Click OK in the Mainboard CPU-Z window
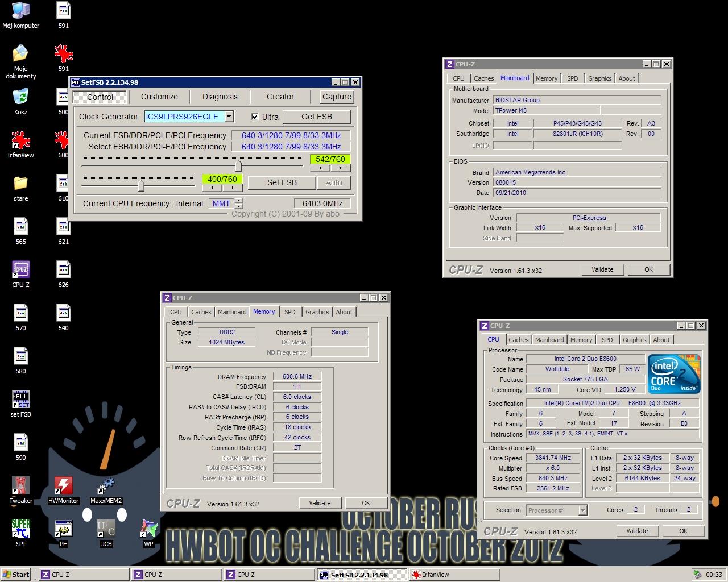 tap(648, 269)
